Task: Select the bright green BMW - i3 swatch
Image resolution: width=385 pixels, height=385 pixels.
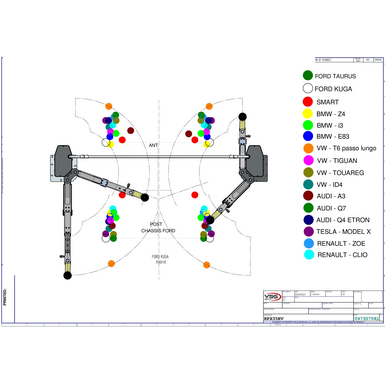Action: click(308, 125)
